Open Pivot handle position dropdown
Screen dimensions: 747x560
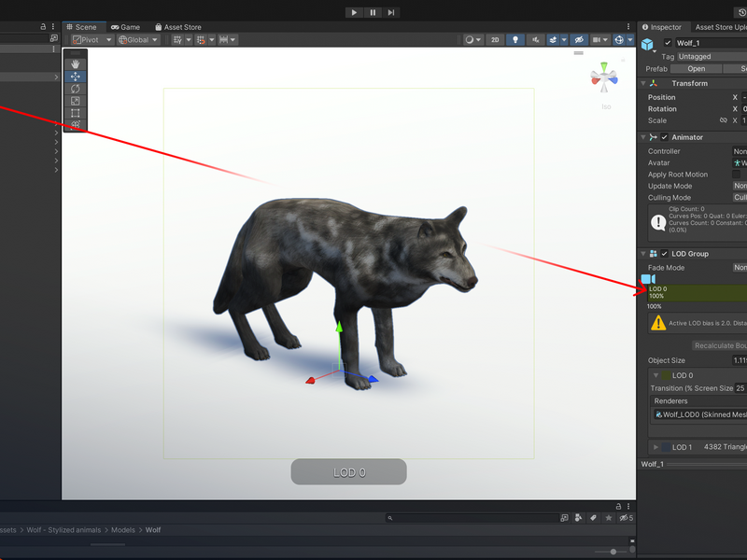[92, 40]
